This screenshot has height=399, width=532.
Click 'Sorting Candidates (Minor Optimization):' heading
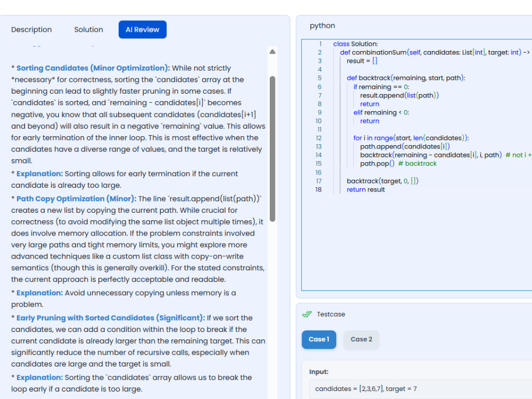point(93,68)
